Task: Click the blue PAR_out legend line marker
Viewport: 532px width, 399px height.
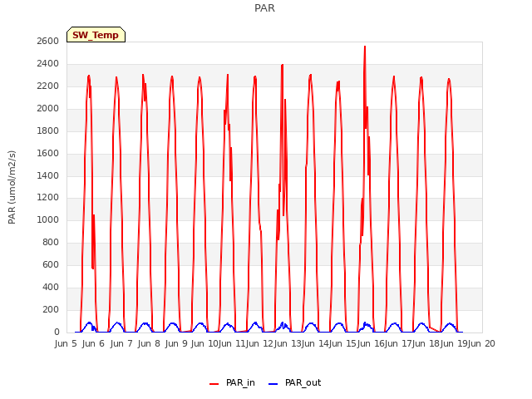Action: click(273, 384)
